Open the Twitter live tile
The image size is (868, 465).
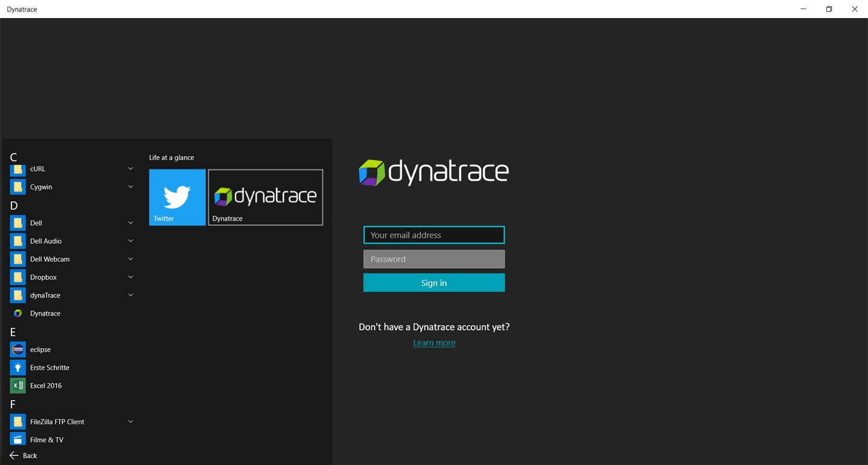pos(177,197)
